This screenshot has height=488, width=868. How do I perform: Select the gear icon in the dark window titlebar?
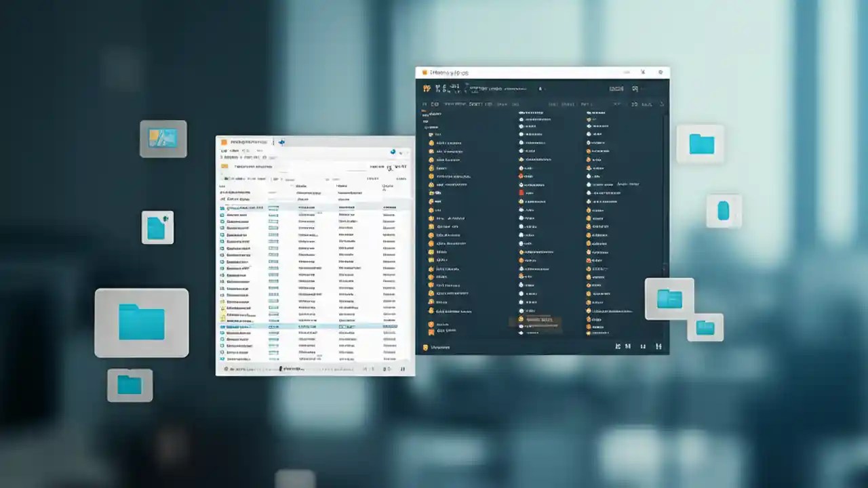[659, 73]
